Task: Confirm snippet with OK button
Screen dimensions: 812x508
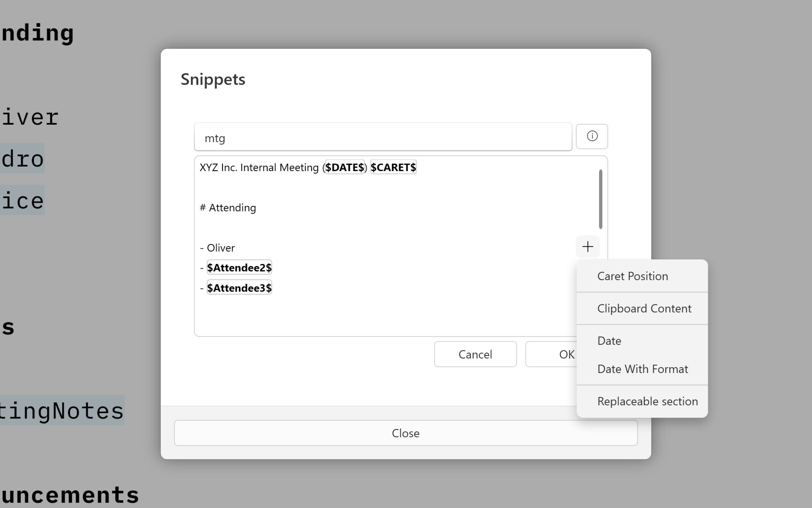Action: (x=554, y=354)
